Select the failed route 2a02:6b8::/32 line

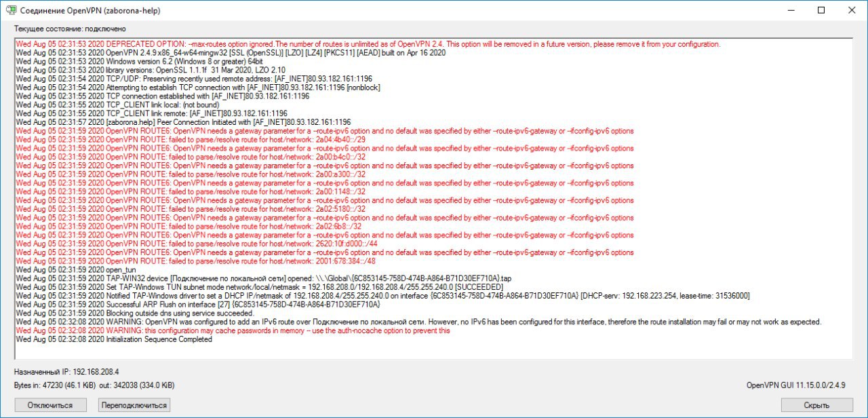click(189, 227)
